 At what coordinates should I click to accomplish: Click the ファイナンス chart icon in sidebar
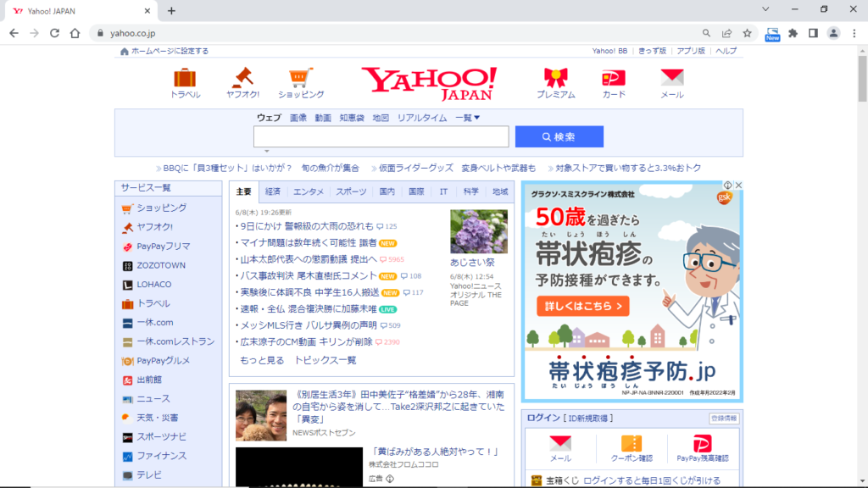127,457
